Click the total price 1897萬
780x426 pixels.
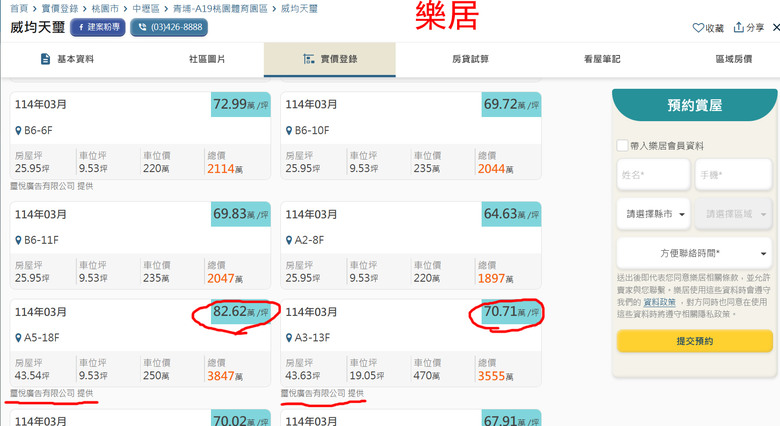(495, 279)
